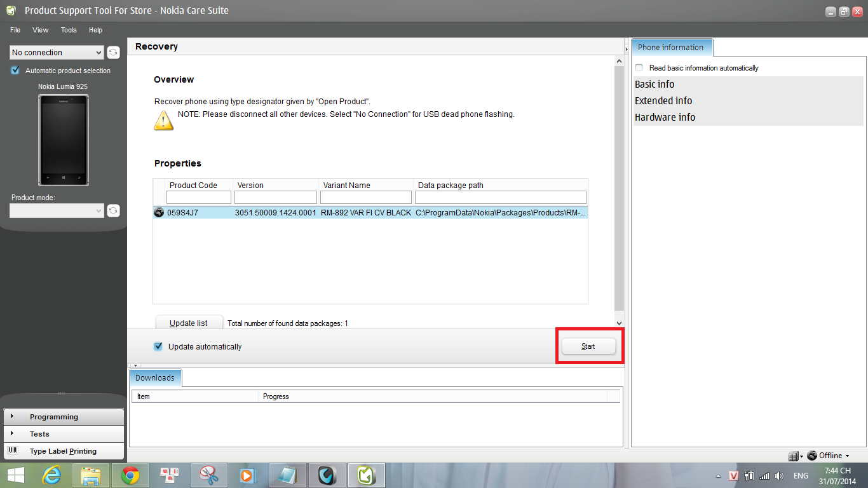This screenshot has height=488, width=868.
Task: Click the Recovery scrollbar down arrow
Action: click(620, 323)
